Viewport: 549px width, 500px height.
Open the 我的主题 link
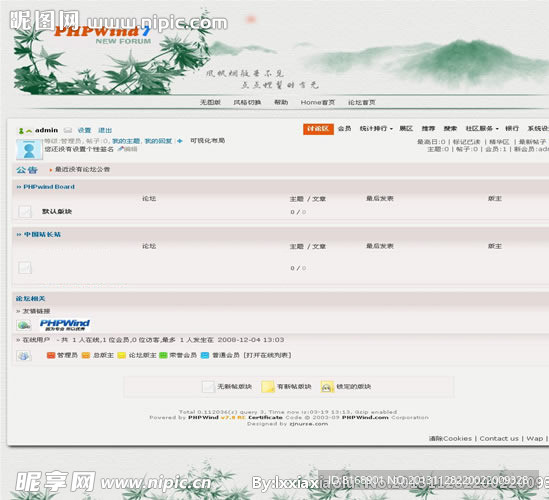click(x=127, y=141)
